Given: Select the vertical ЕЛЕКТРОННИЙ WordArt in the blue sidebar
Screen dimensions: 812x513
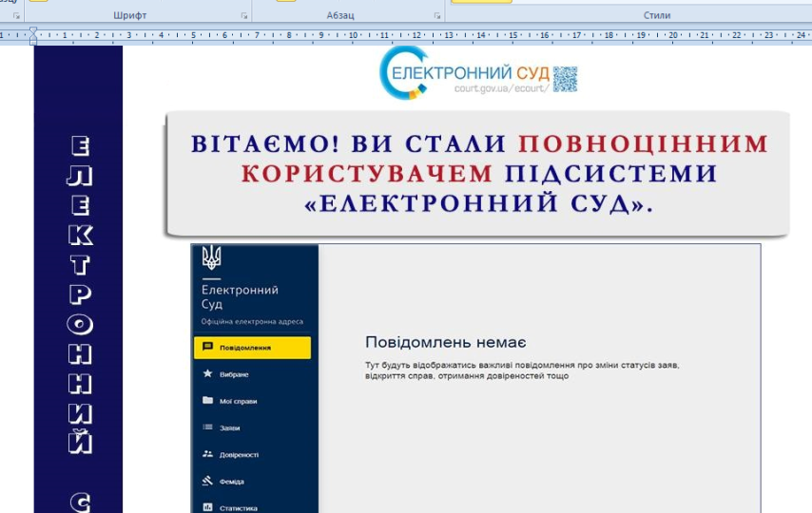Looking at the screenshot, I should click(x=80, y=295).
